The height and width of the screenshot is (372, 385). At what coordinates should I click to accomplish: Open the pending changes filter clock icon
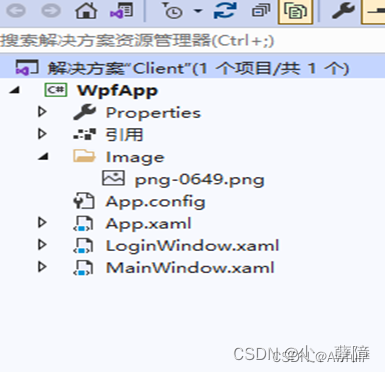(172, 10)
